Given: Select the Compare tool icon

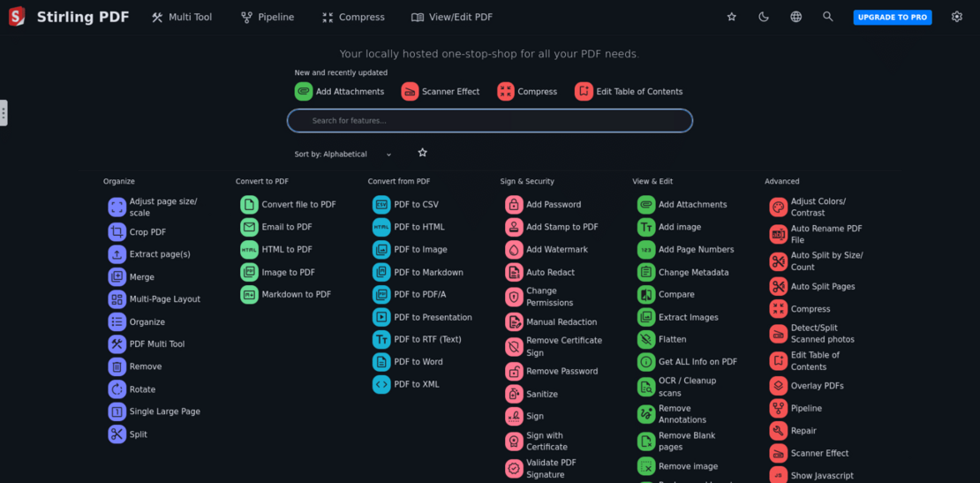Looking at the screenshot, I should [x=646, y=295].
